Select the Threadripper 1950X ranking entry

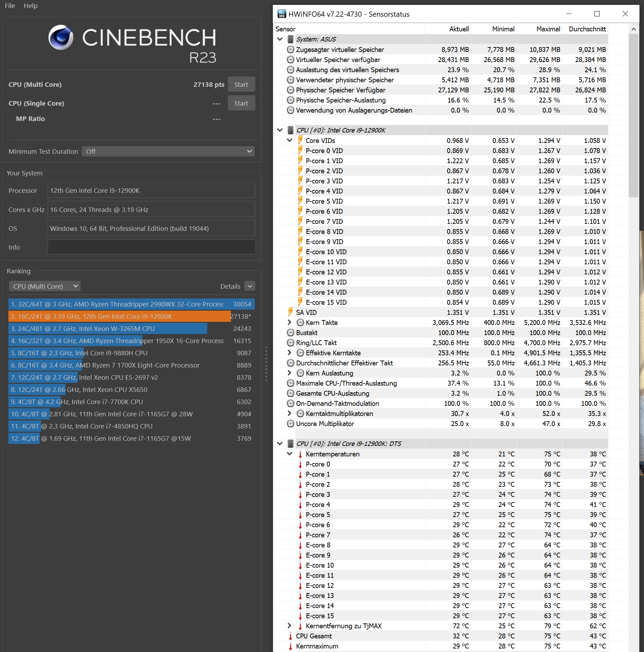pos(132,341)
